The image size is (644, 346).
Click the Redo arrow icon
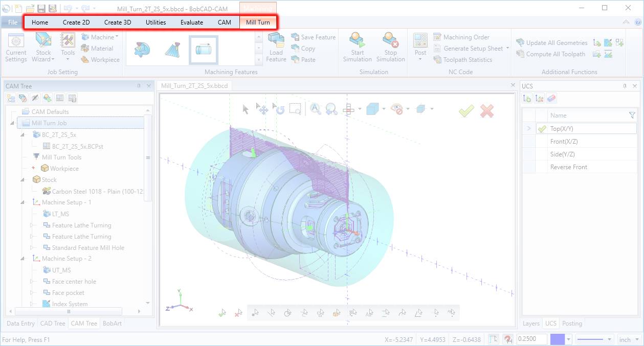(85, 8)
